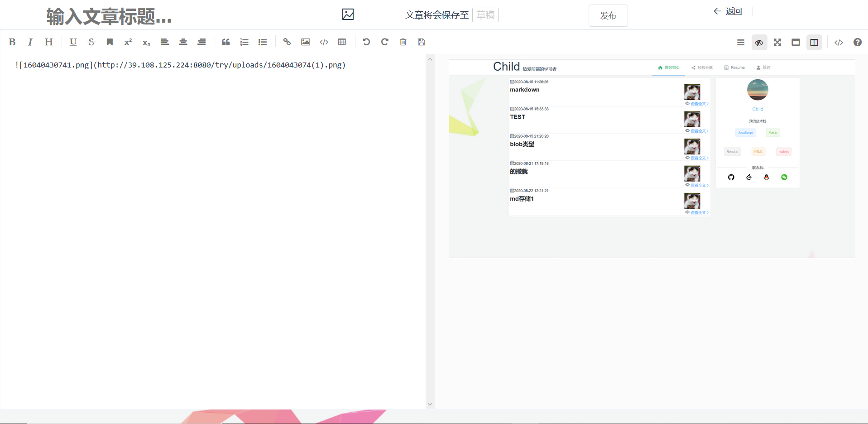
Task: Insert an image from the toolbar
Action: point(306,42)
